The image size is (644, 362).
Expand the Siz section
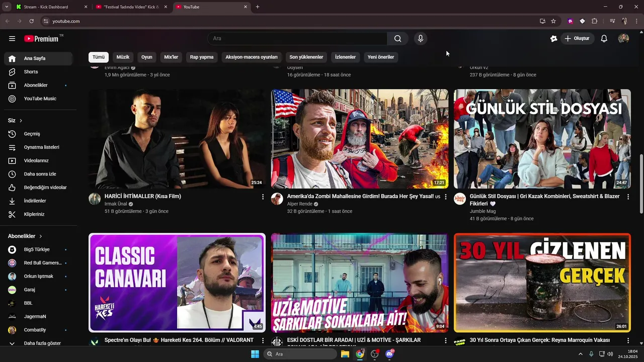[15, 121]
